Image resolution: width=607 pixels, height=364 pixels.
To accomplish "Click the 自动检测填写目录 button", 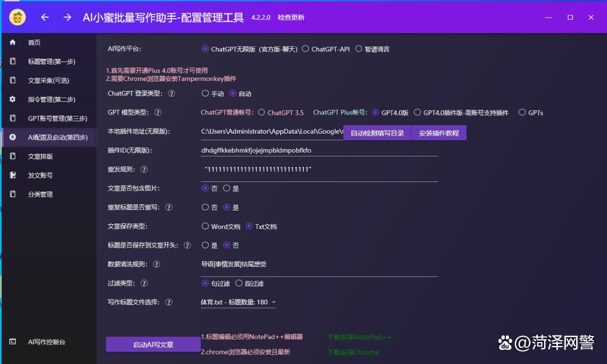I will point(377,133).
